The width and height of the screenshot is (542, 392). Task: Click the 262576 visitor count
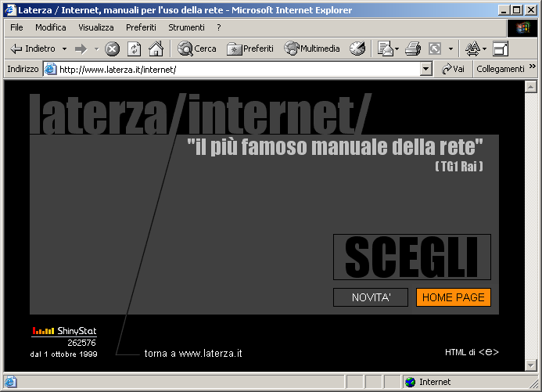81,343
